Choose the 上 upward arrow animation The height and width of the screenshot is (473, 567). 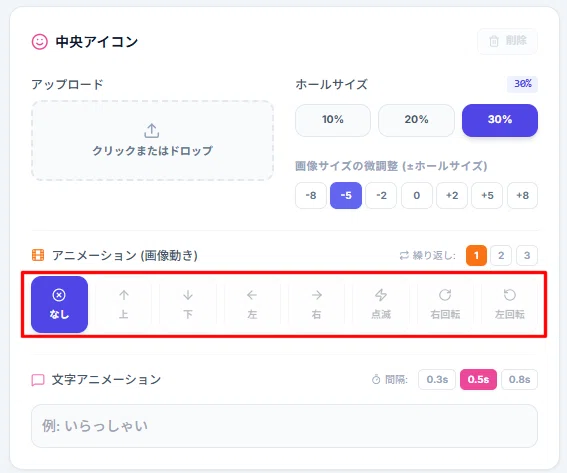(x=124, y=304)
